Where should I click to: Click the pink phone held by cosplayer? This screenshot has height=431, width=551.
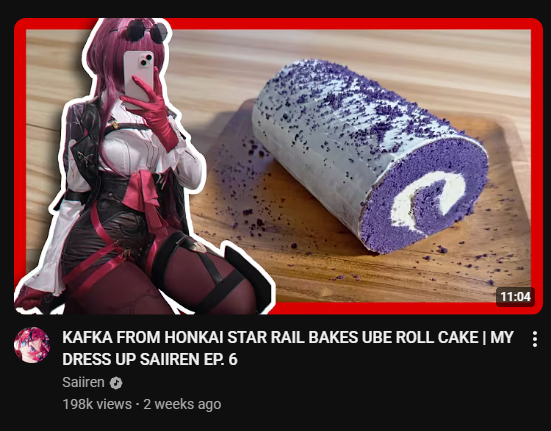click(x=138, y=76)
